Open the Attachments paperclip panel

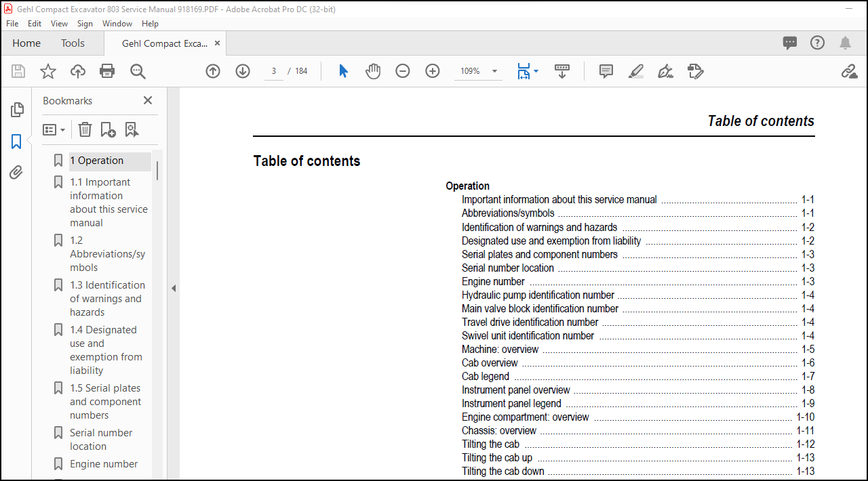[16, 173]
